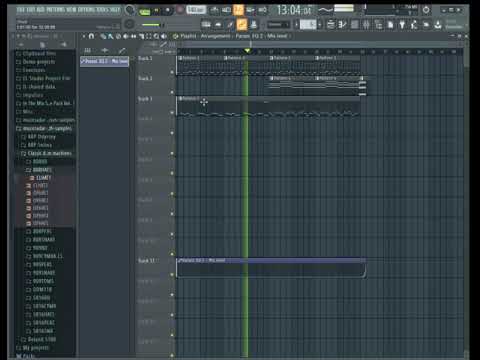Select the playlist Select tool
This screenshot has width=480, height=360.
pyautogui.click(x=148, y=36)
